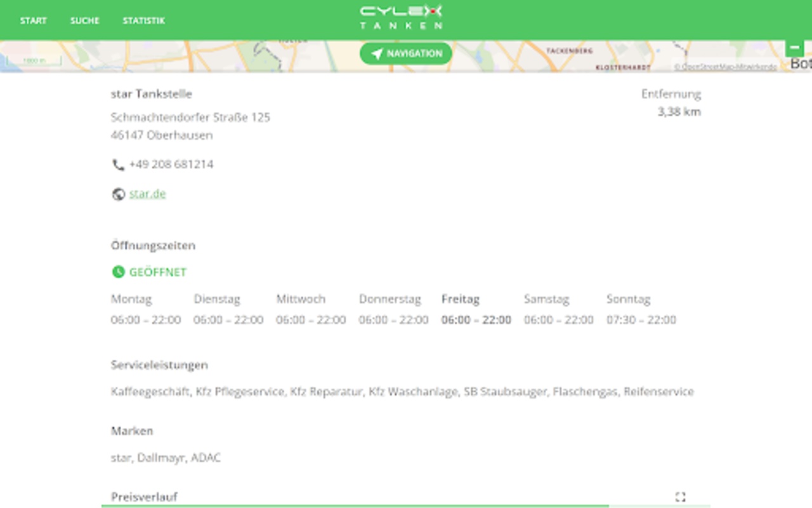The image size is (812, 508).
Task: Open the star.de website link
Action: [147, 194]
